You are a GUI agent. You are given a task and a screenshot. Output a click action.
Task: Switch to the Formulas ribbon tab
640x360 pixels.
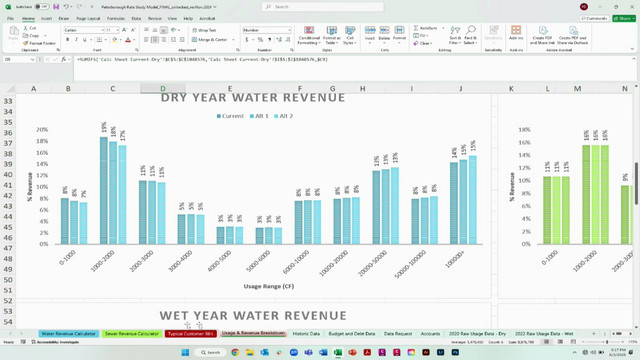[116, 18]
